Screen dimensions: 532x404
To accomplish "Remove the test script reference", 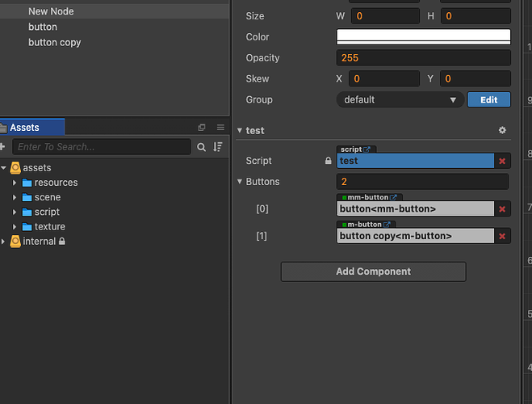I will (502, 161).
